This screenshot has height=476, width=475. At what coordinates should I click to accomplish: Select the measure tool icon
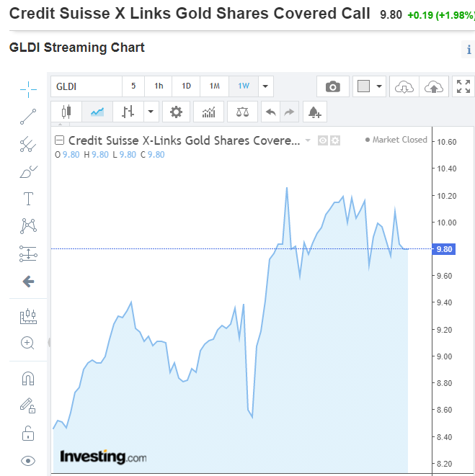pyautogui.click(x=28, y=316)
